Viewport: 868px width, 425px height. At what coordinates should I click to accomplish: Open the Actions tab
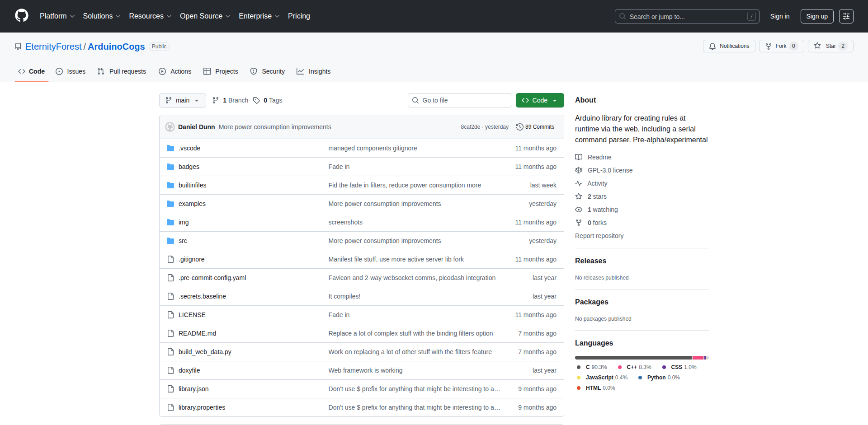point(175,71)
